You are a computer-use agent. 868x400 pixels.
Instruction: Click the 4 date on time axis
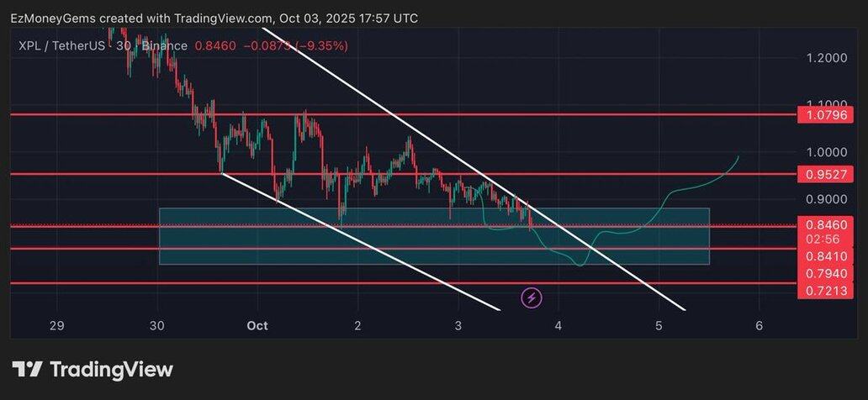click(558, 325)
